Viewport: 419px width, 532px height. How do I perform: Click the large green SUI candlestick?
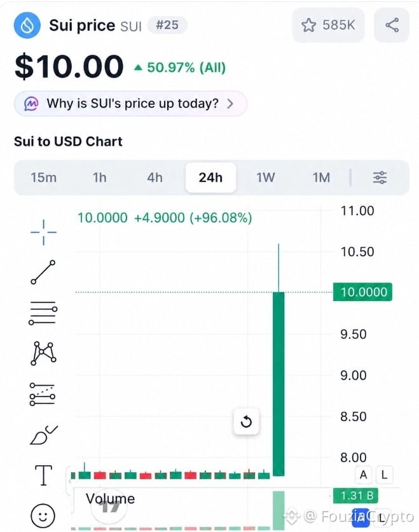pyautogui.click(x=278, y=383)
